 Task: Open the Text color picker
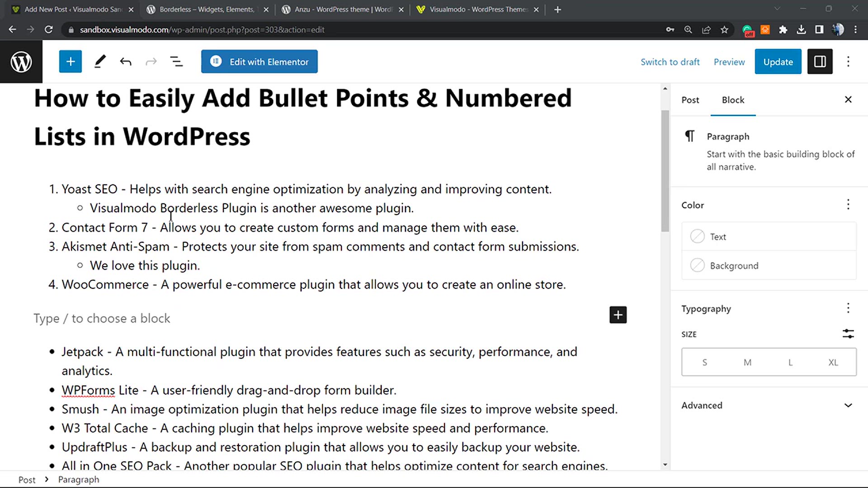click(x=769, y=236)
